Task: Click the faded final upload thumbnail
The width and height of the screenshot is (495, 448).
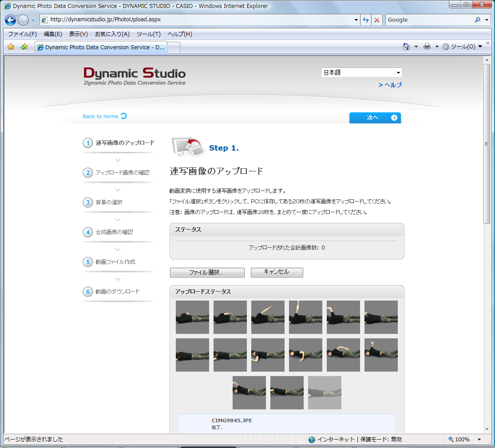Action: point(324,392)
